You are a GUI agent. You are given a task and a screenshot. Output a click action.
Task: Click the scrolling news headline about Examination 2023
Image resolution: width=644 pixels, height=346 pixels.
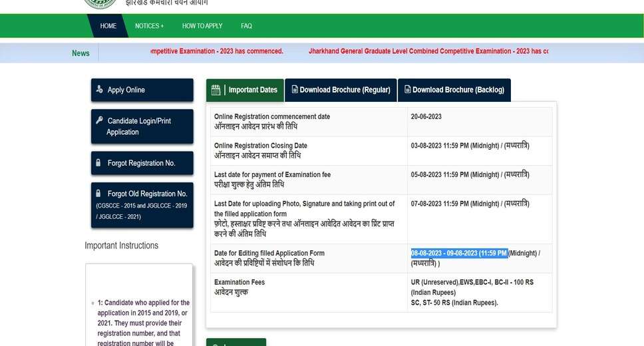coord(428,51)
